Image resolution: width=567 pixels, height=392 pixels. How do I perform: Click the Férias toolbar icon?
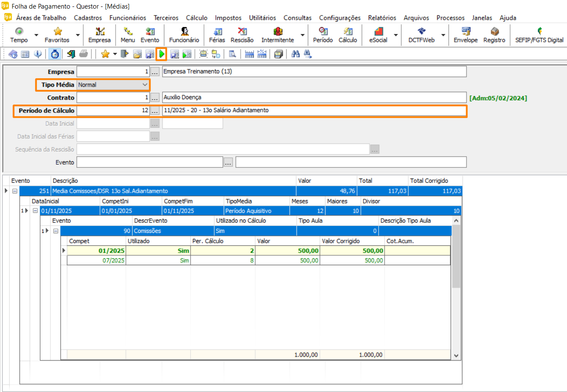(217, 35)
